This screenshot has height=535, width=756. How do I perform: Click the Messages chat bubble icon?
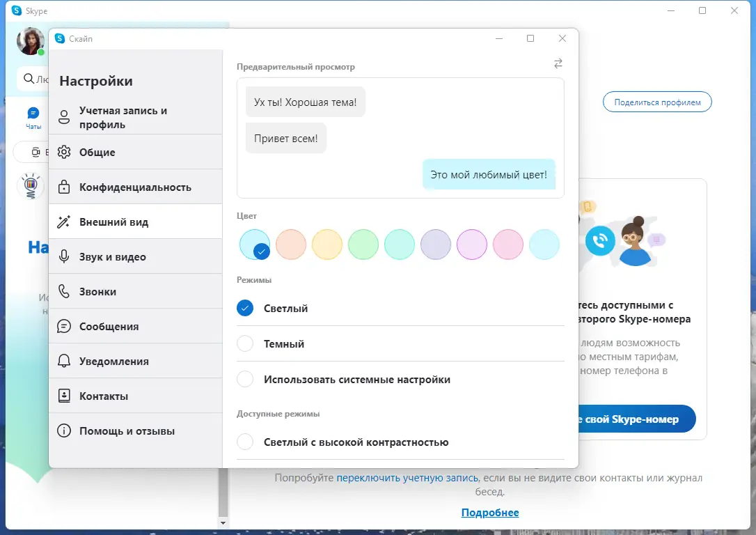pyautogui.click(x=64, y=326)
